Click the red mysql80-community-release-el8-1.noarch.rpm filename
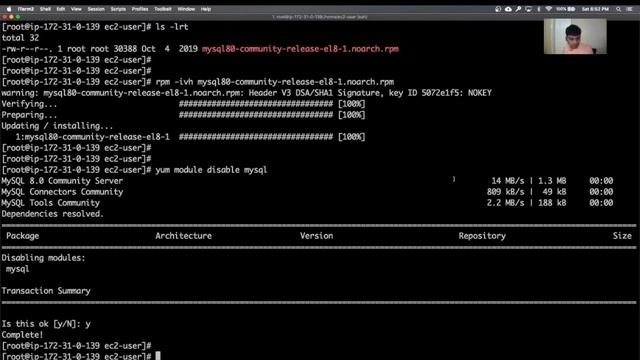 [300, 49]
